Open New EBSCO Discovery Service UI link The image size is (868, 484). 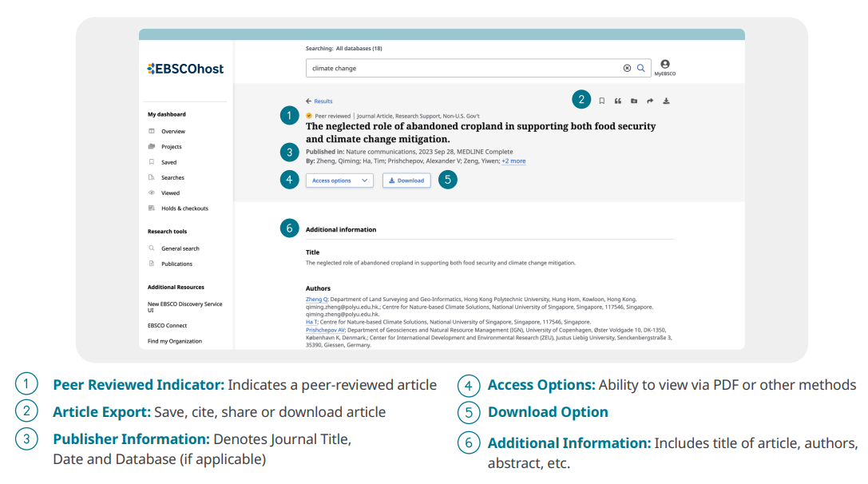click(x=185, y=307)
